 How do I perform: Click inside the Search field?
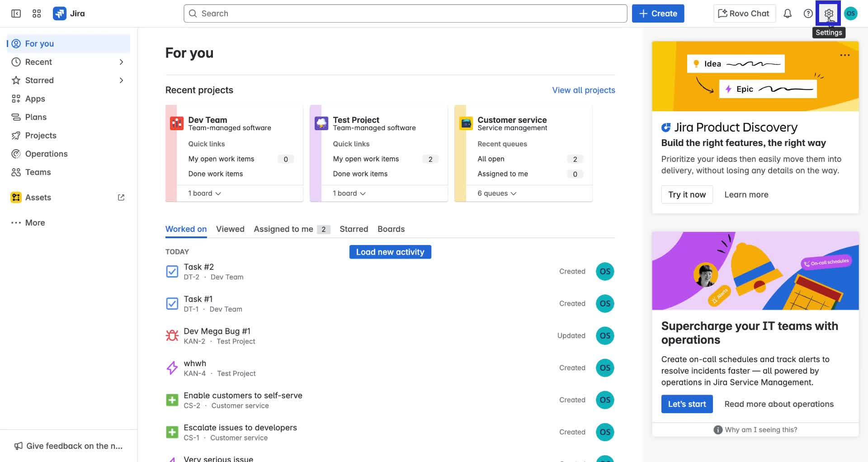point(405,13)
